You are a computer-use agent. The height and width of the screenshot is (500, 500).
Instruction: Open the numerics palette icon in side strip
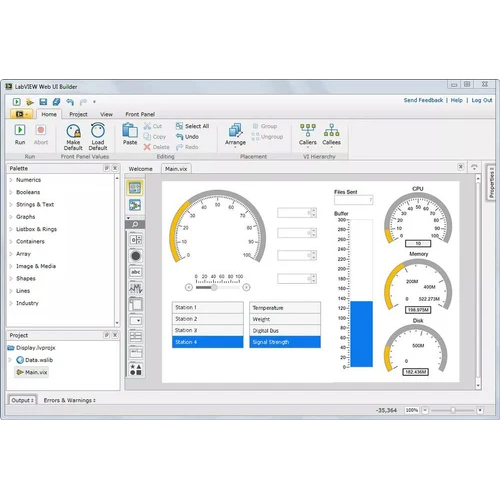136,239
